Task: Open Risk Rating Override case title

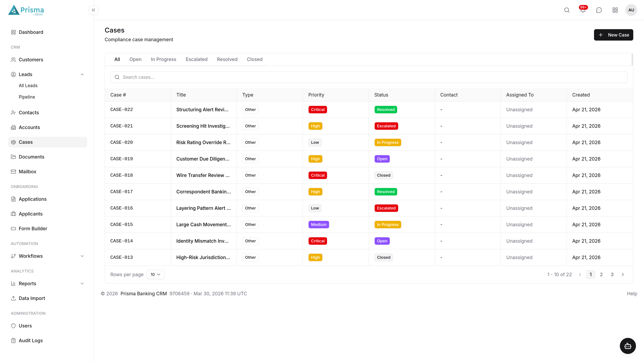Action: (203, 142)
